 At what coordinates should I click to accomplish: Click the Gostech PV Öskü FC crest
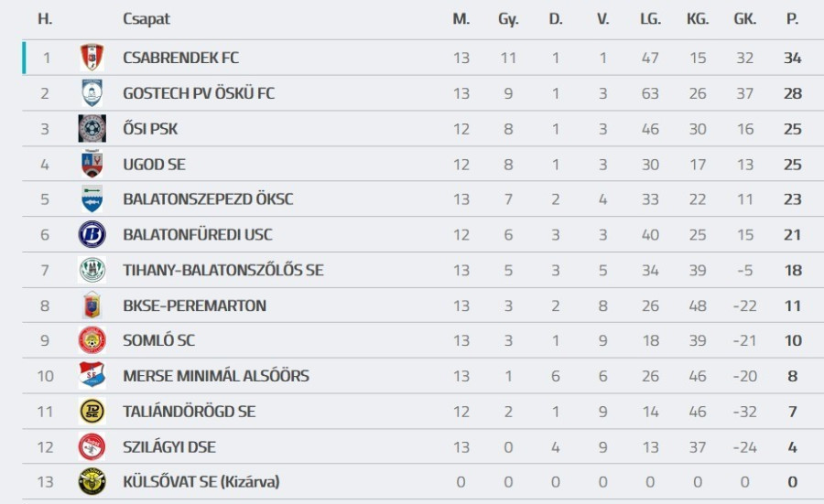92,93
